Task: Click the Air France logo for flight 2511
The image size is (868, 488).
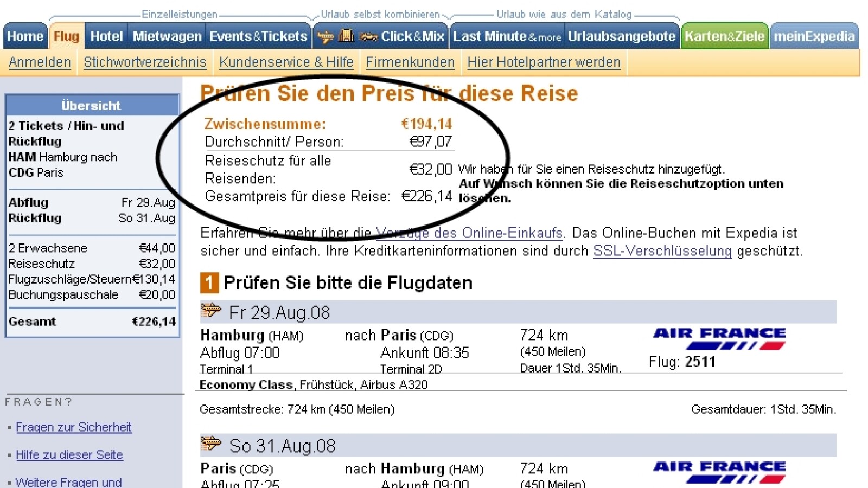Action: pyautogui.click(x=719, y=339)
